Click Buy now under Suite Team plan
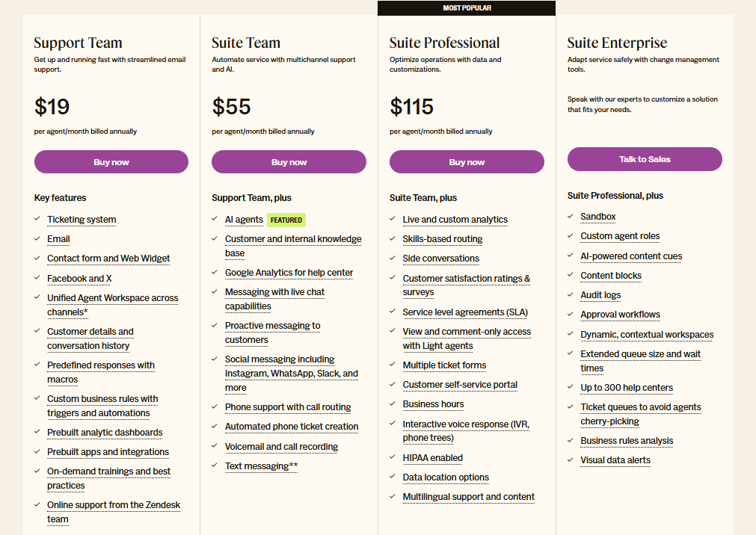 tap(289, 161)
